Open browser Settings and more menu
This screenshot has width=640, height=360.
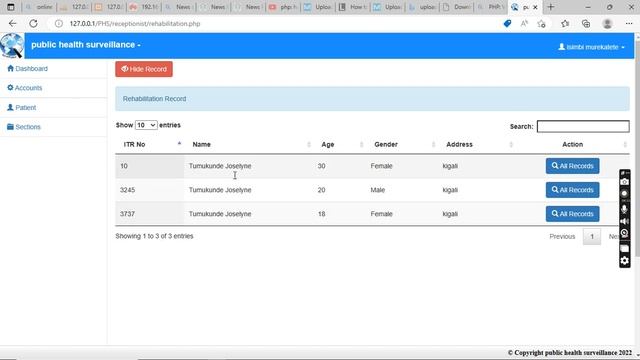click(629, 24)
